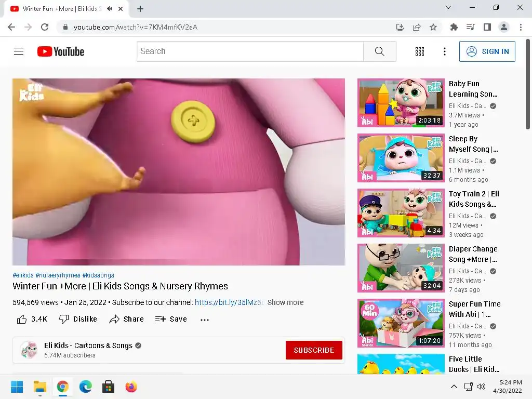532x399 pixels.
Task: Open Firefox from taskbar
Action: pyautogui.click(x=131, y=387)
